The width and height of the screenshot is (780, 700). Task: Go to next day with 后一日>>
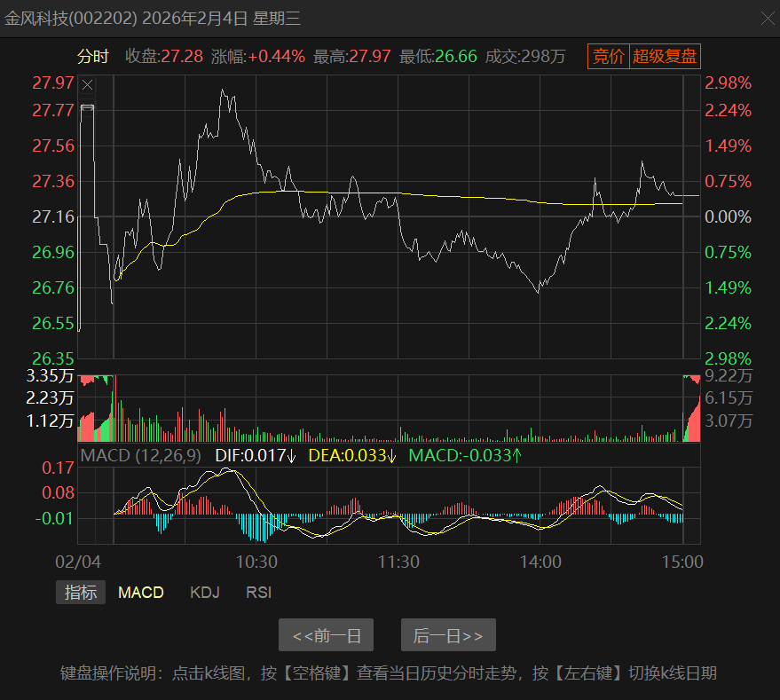tap(448, 635)
